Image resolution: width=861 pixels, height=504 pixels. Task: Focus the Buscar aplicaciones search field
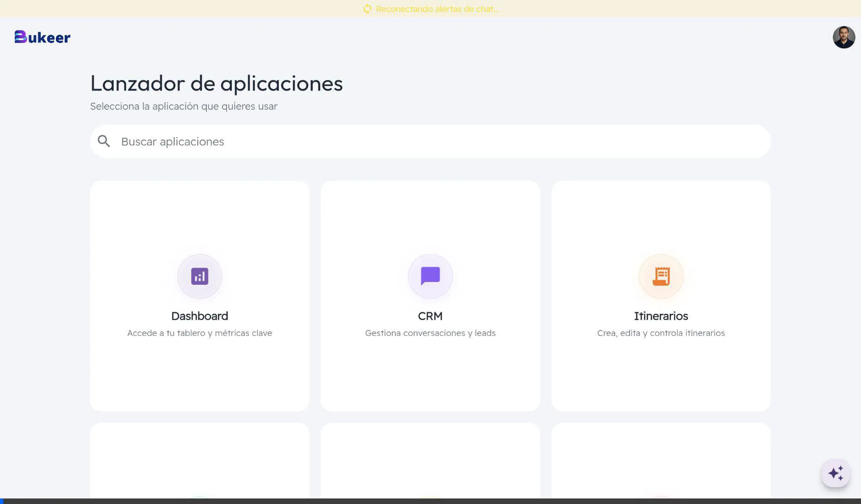(x=430, y=142)
